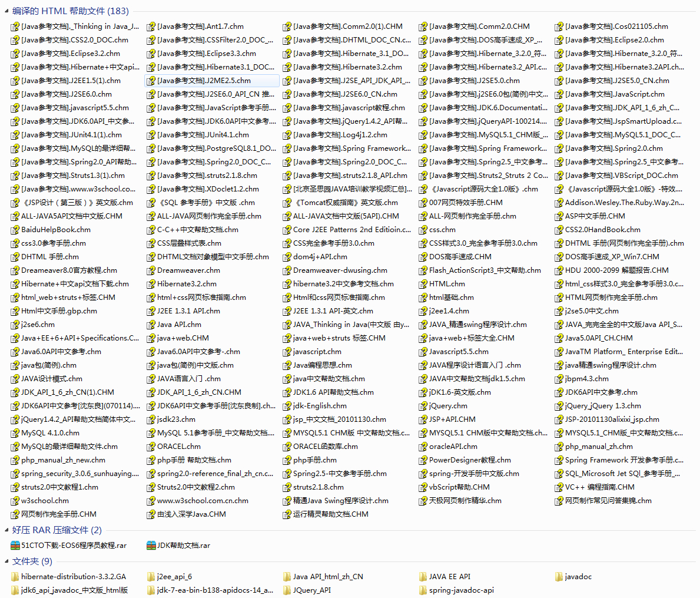This screenshot has height=598, width=700.
Task: Select file name 运行精灵帮助文档.CHM
Action: pyautogui.click(x=331, y=514)
